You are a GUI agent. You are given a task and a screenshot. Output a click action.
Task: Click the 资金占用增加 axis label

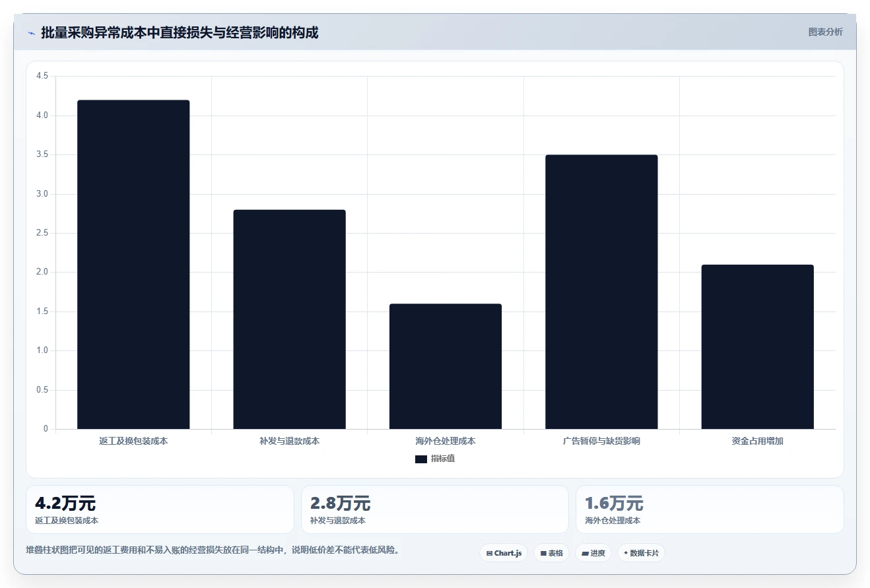pyautogui.click(x=758, y=441)
